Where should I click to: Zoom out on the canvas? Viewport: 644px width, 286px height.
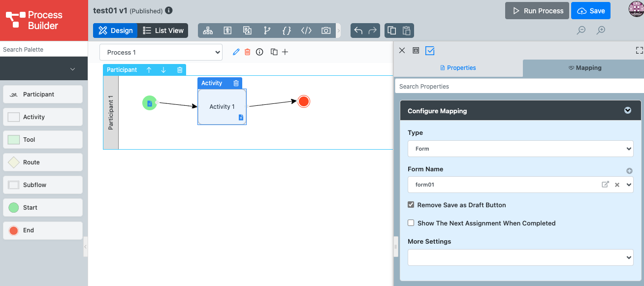point(581,31)
